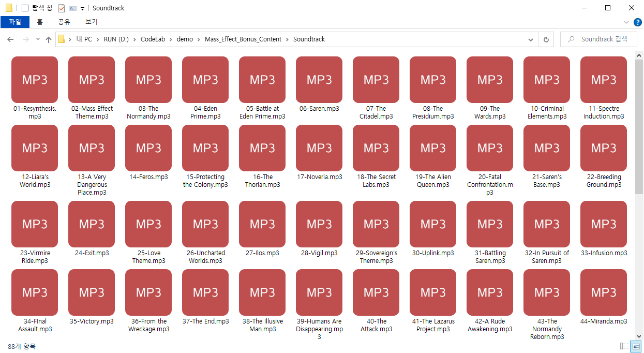Select the 09-The Wards.mp3 file icon

490,80
